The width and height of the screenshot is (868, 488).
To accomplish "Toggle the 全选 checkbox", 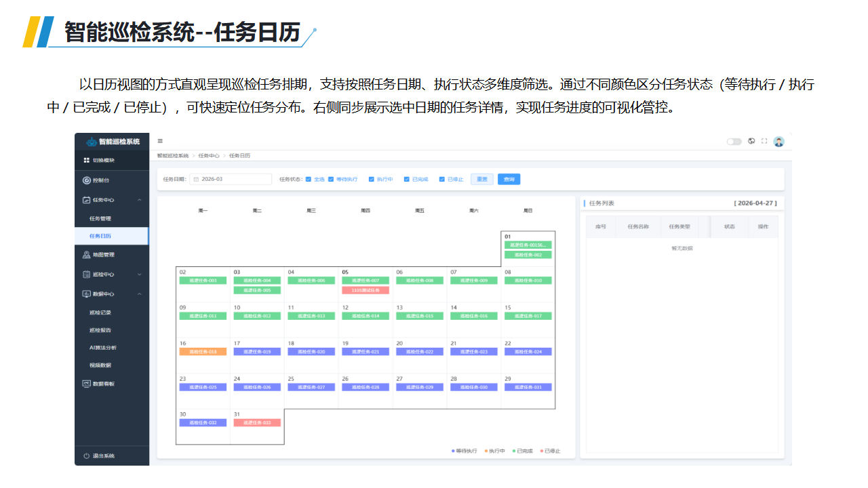I will click(x=309, y=180).
